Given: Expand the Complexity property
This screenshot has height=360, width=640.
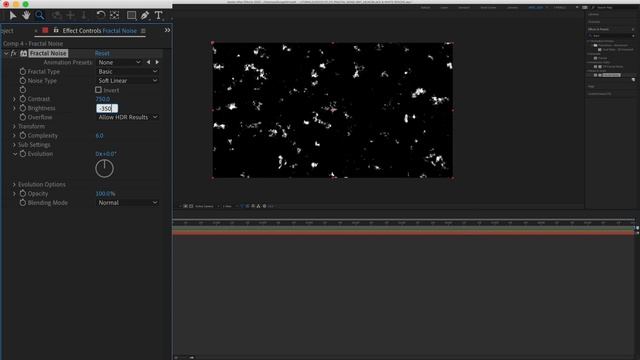Looking at the screenshot, I should tap(14, 136).
